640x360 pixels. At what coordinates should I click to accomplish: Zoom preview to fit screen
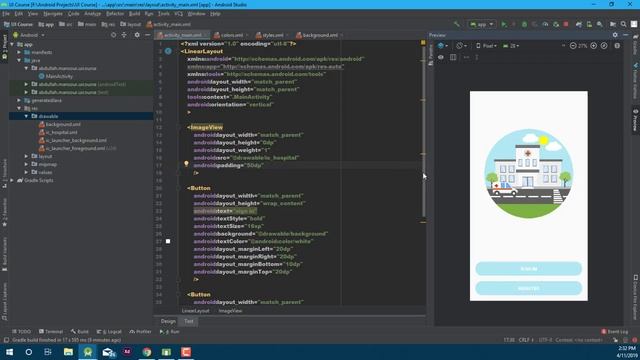[x=604, y=46]
